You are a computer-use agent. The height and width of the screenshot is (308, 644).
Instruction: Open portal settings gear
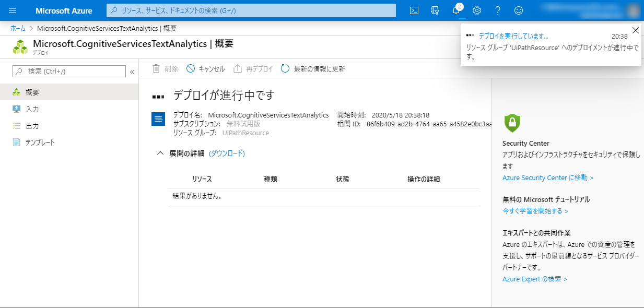[477, 10]
